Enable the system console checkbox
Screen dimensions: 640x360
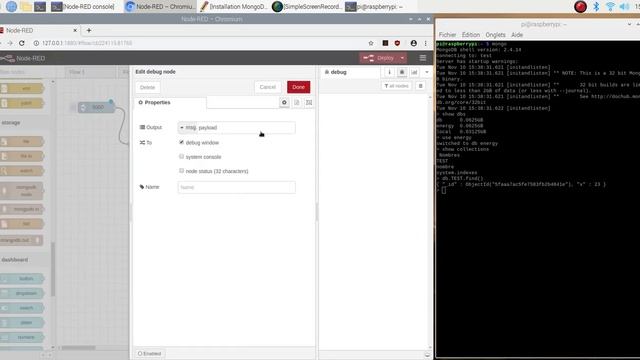(x=182, y=156)
